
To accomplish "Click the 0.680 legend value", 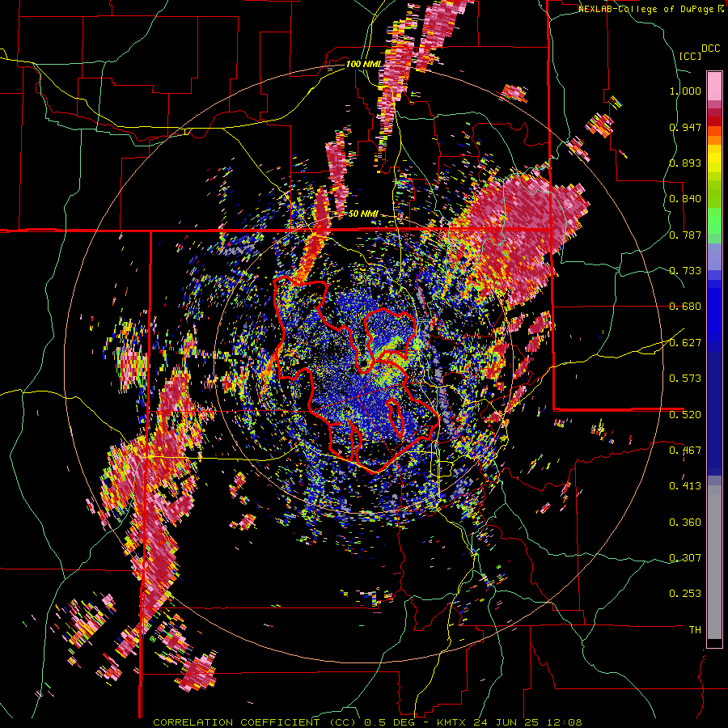I will (685, 307).
